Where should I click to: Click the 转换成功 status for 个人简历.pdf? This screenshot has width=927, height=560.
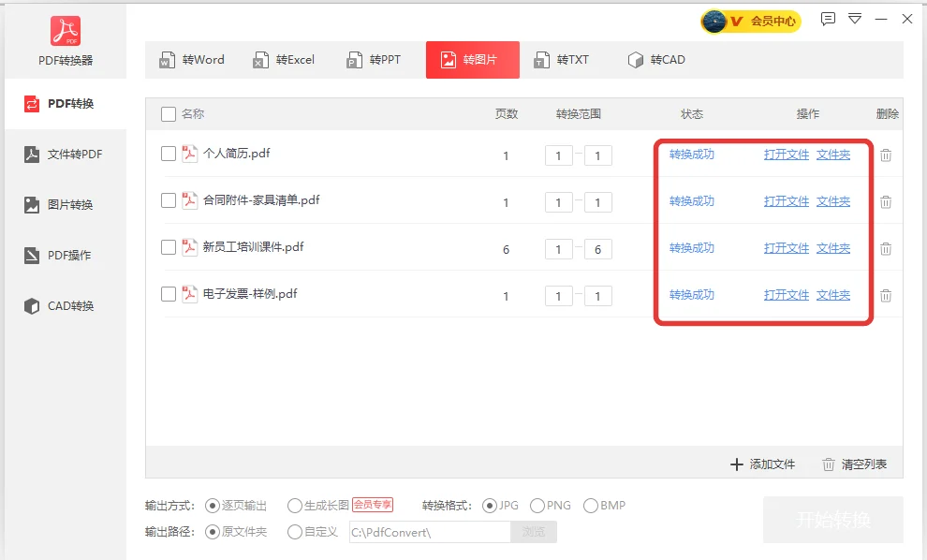tap(692, 155)
